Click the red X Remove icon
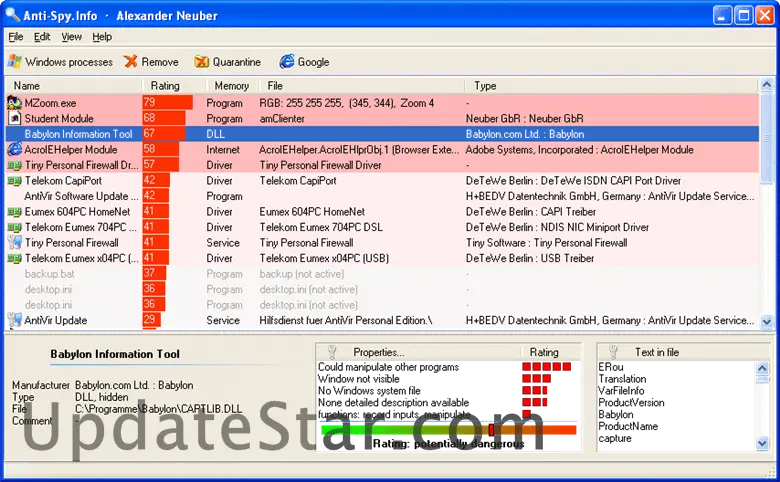The height and width of the screenshot is (482, 780). click(131, 62)
